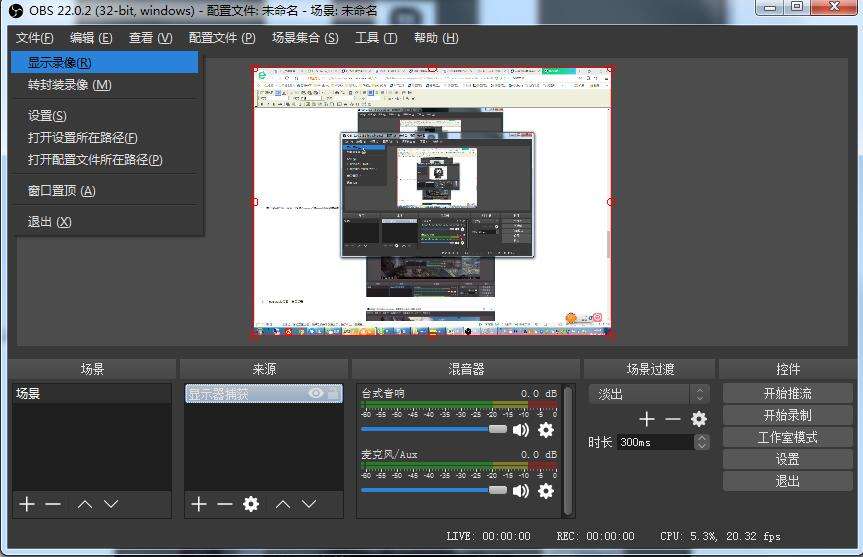
Task: Open the 场景集合 menu
Action: (x=304, y=38)
